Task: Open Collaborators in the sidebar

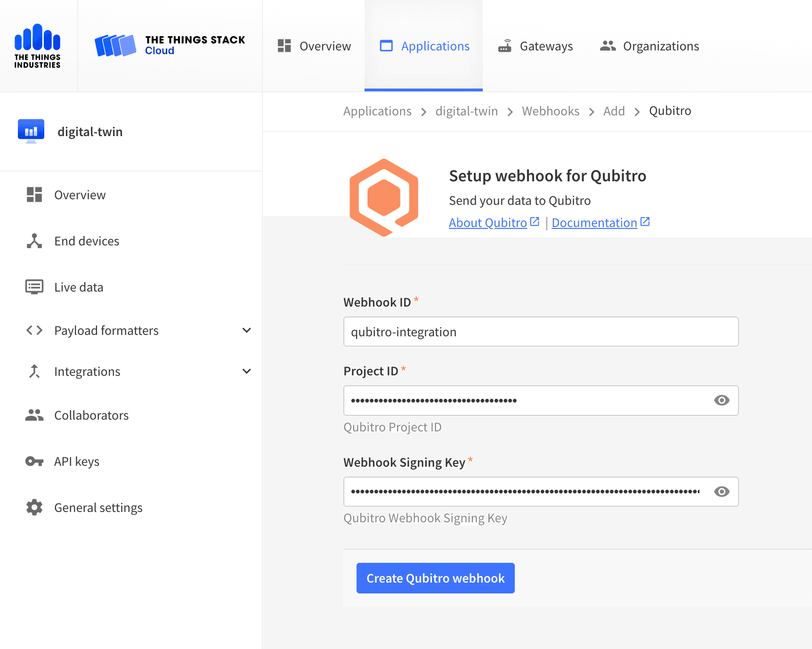Action: point(131,415)
